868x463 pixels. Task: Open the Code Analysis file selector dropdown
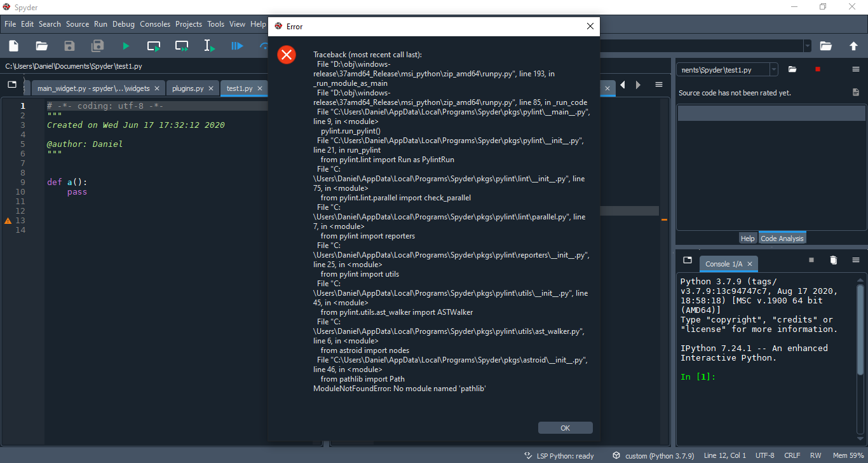point(773,69)
